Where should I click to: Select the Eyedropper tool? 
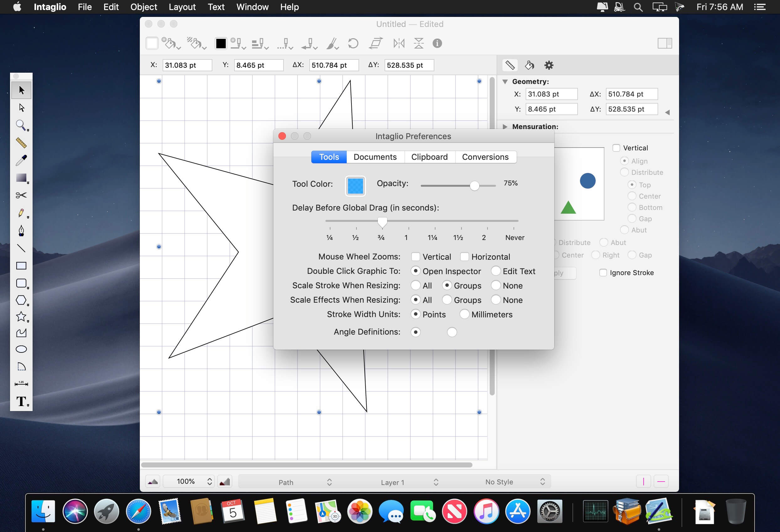[22, 160]
